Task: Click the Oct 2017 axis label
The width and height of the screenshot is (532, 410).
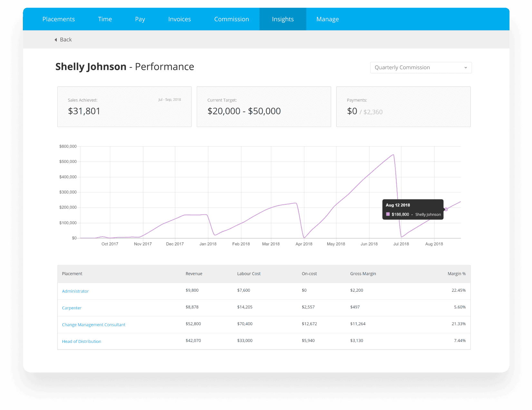Action: [110, 244]
